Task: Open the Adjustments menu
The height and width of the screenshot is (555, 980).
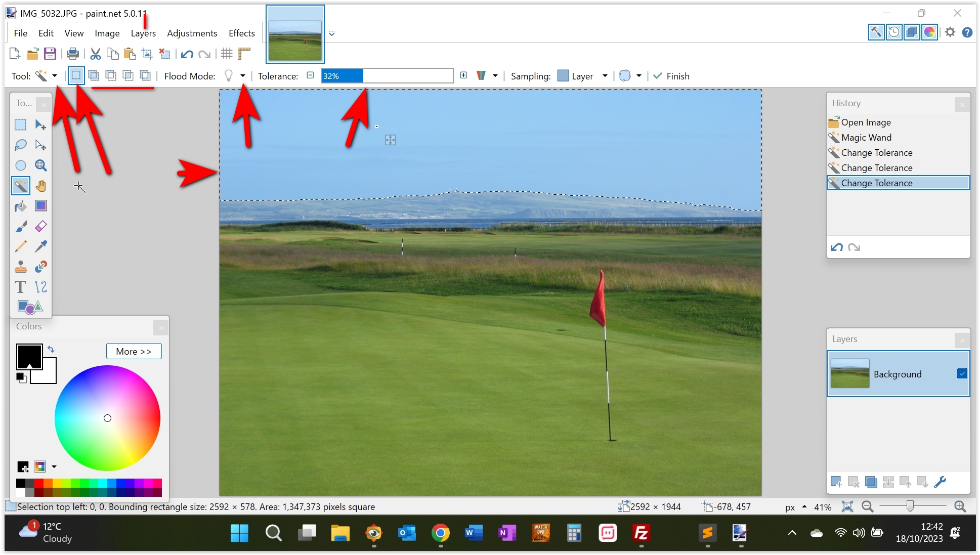Action: [192, 33]
